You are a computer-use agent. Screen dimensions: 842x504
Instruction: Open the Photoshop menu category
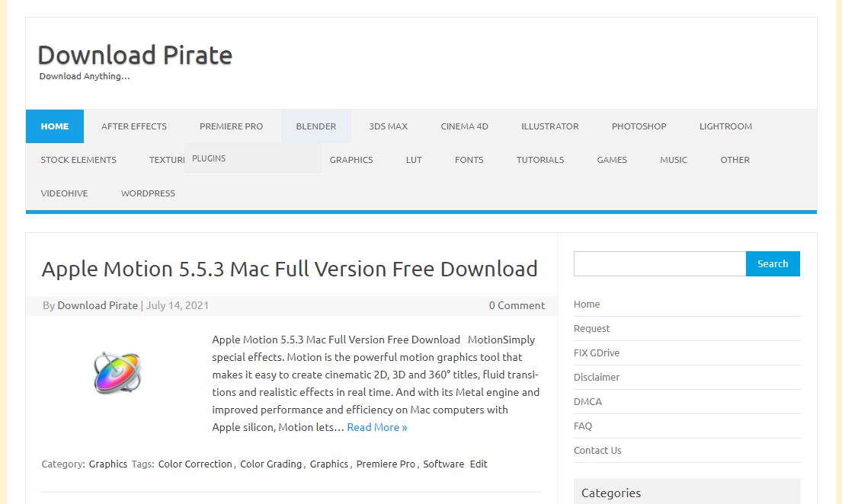tap(639, 126)
